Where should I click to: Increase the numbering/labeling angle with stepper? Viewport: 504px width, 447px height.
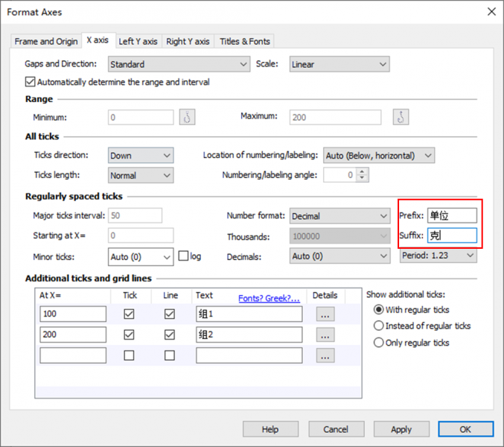[x=363, y=172]
